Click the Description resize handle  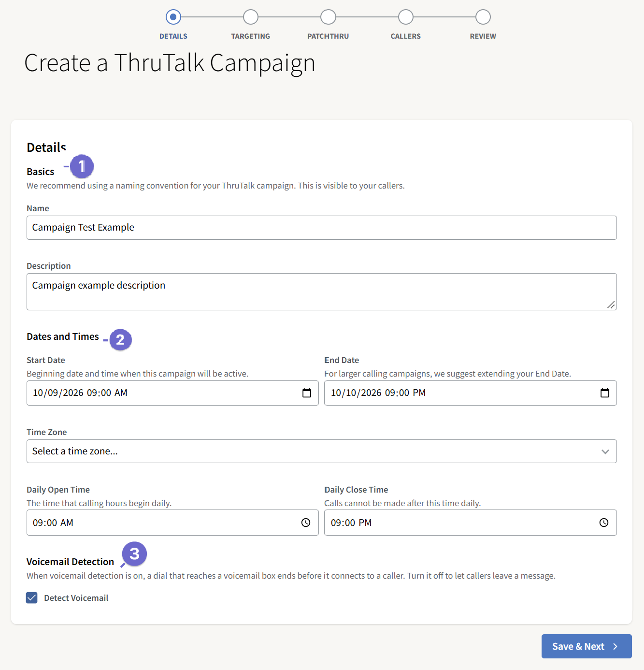(611, 305)
